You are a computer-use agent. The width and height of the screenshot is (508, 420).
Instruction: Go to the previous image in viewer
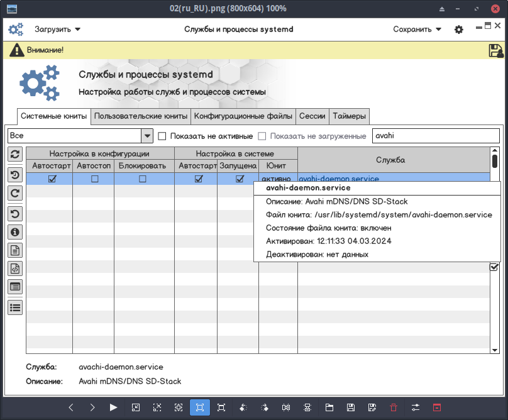(71, 407)
